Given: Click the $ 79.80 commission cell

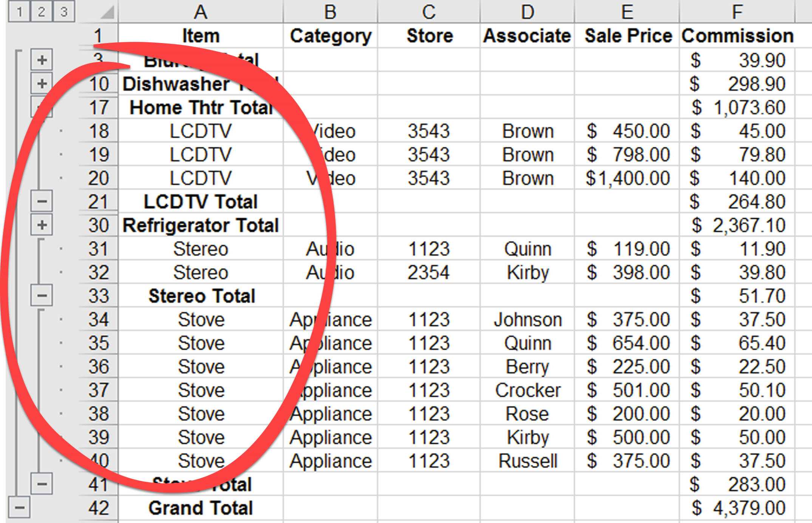Looking at the screenshot, I should click(x=737, y=154).
